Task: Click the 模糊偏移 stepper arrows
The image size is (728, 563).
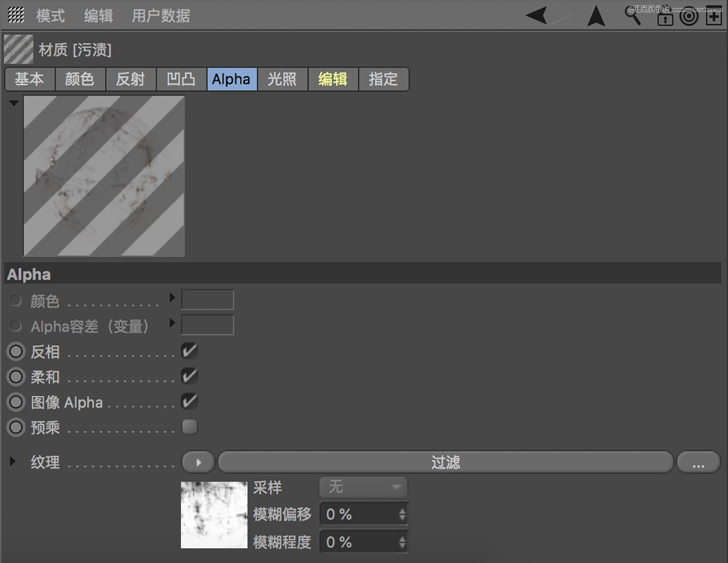Action: point(402,514)
